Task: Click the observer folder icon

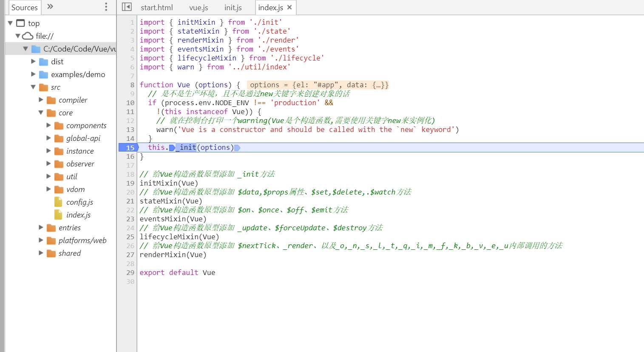Action: pyautogui.click(x=59, y=164)
